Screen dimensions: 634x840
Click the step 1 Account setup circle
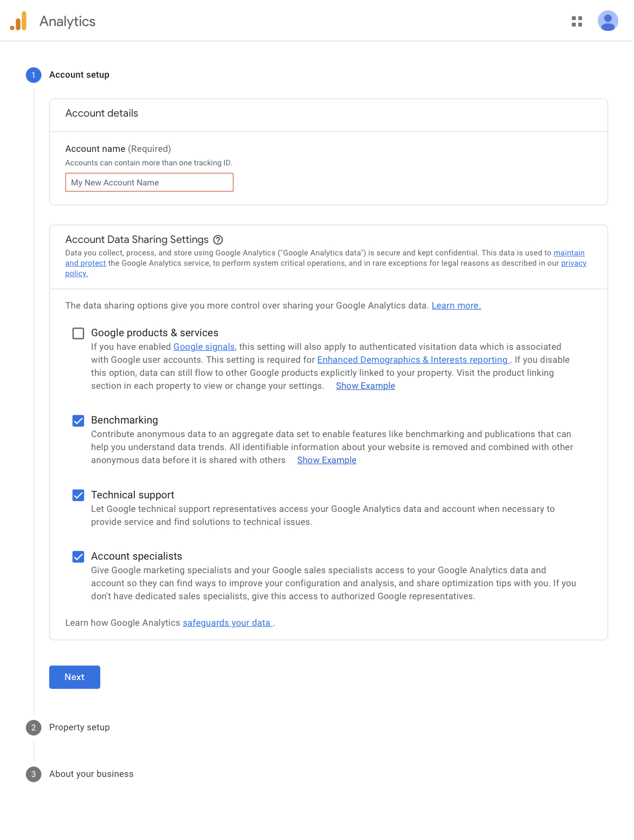(34, 75)
